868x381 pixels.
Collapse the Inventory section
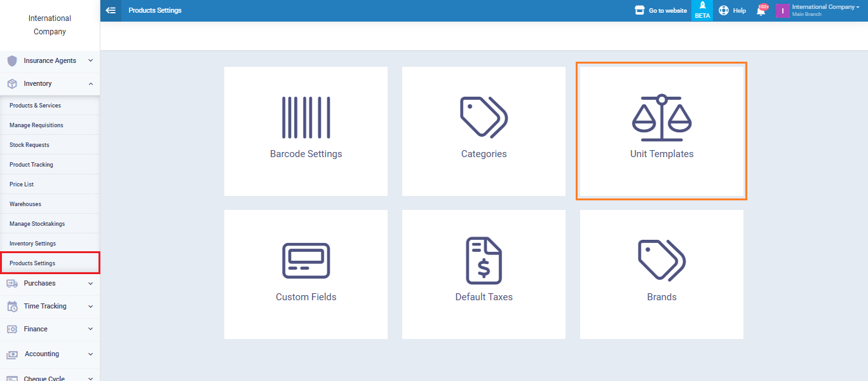50,84
